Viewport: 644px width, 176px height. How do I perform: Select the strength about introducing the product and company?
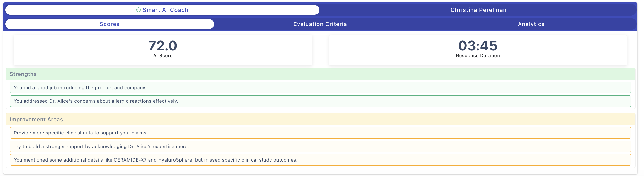(320, 87)
